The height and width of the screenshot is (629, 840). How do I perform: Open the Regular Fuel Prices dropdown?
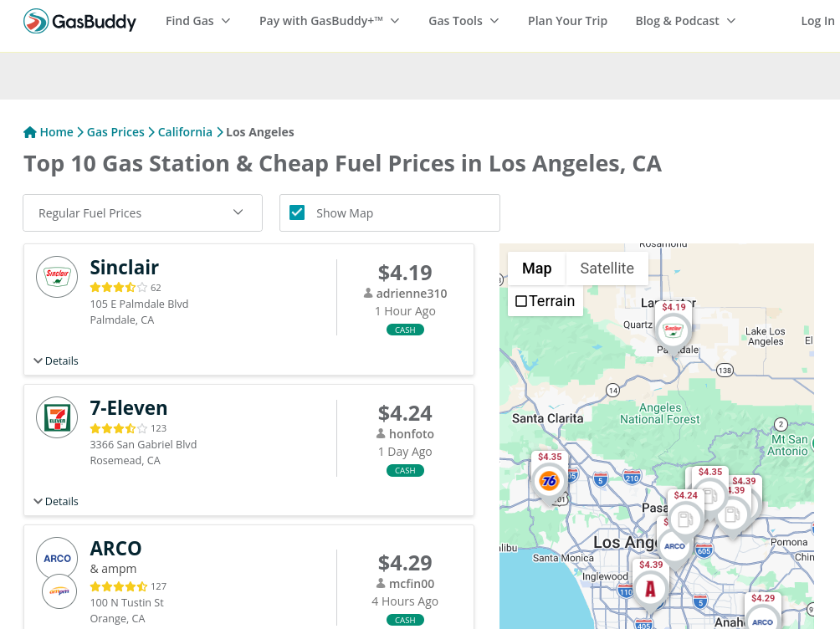[142, 213]
